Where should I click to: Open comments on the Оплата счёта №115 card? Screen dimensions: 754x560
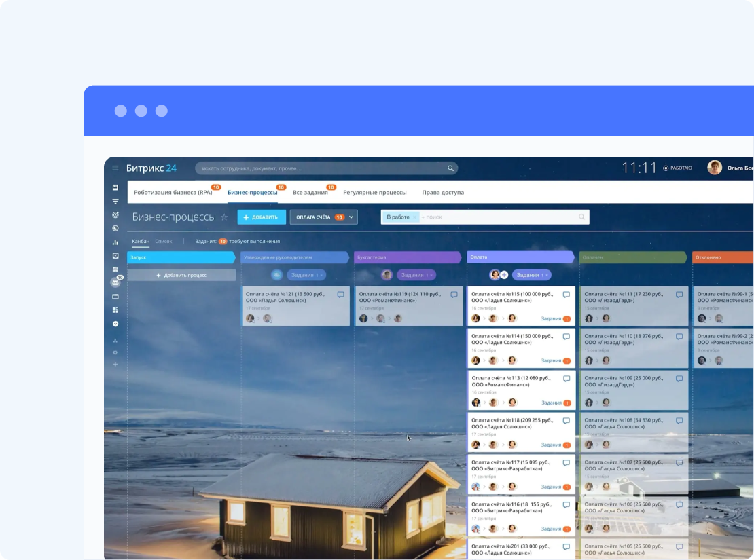pyautogui.click(x=566, y=295)
